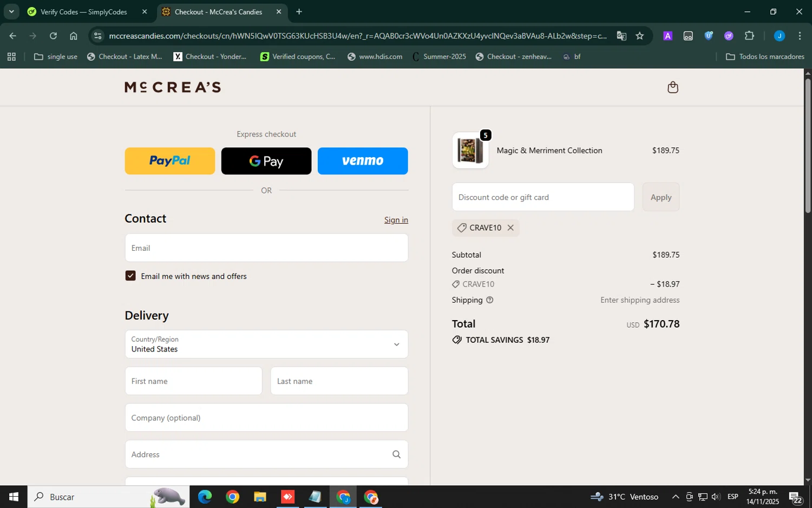Open the Windows Start menu
This screenshot has height=508, width=812.
(14, 497)
